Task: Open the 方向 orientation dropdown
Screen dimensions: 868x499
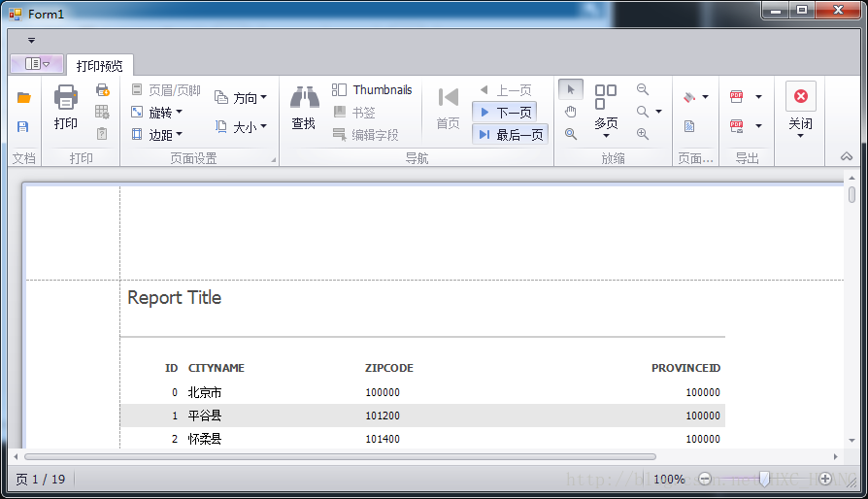Action: tap(241, 98)
